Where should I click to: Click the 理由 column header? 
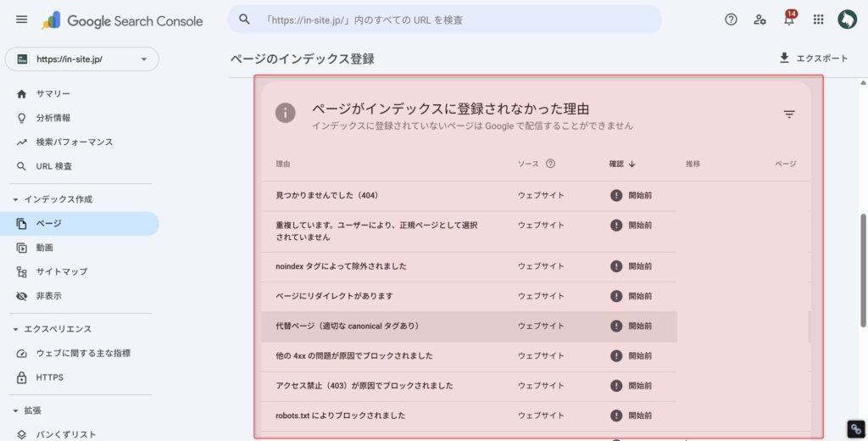(x=283, y=164)
